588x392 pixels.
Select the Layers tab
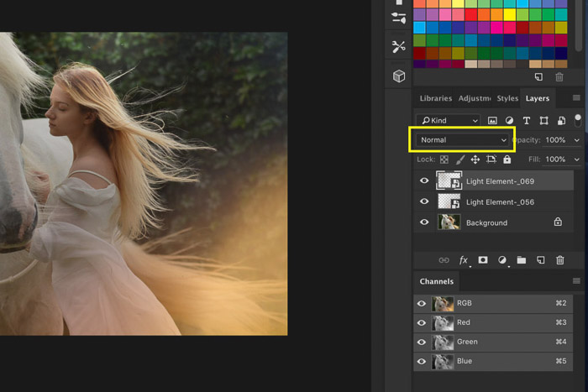(x=538, y=98)
